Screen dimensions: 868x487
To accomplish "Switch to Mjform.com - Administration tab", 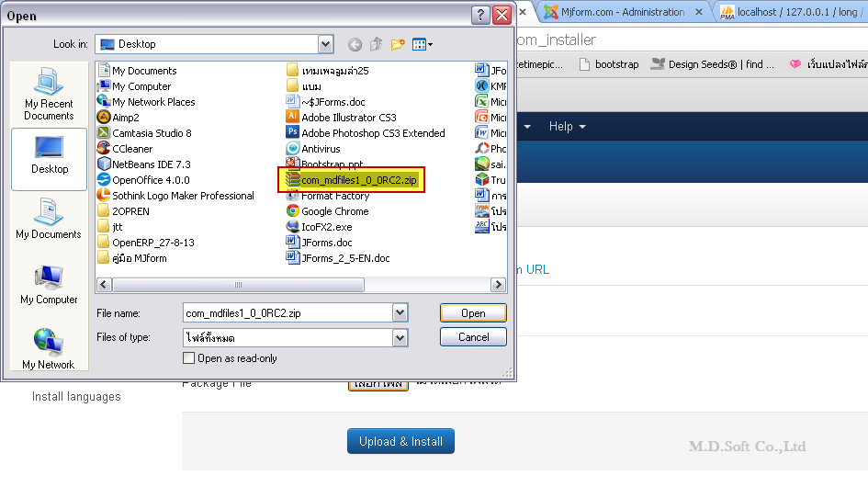I will click(x=622, y=12).
